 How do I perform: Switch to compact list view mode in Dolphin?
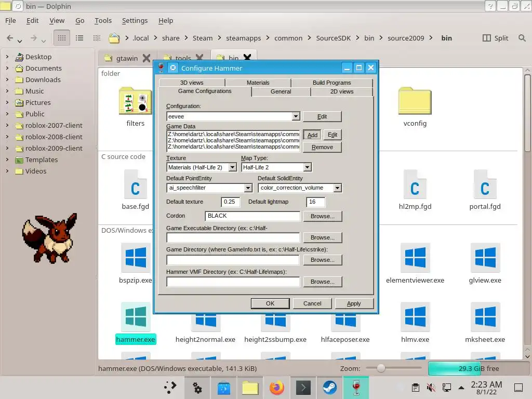point(79,38)
